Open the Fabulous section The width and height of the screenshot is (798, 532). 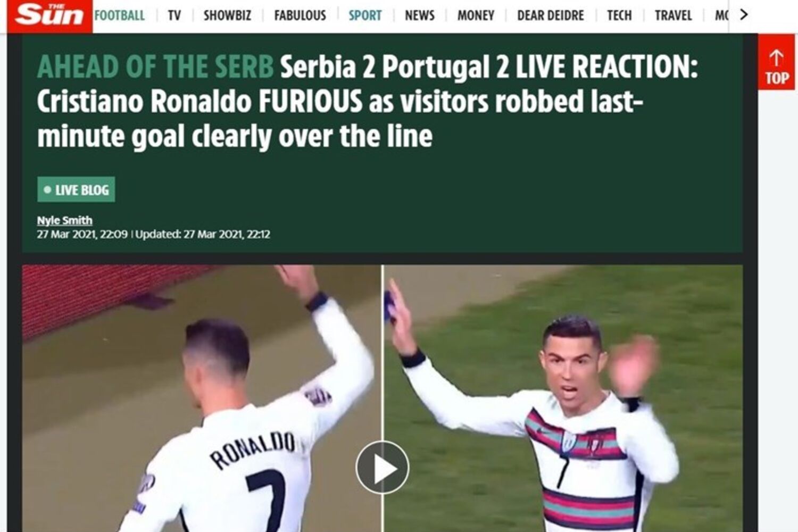(300, 15)
